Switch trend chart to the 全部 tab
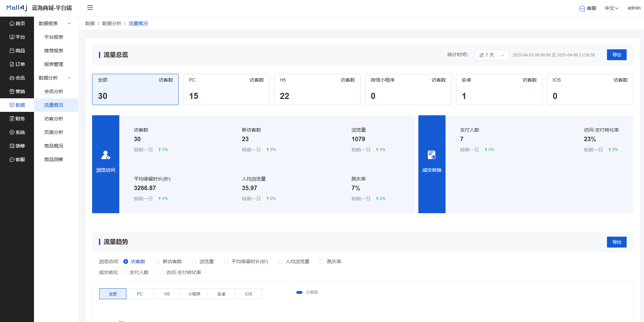 click(x=113, y=294)
